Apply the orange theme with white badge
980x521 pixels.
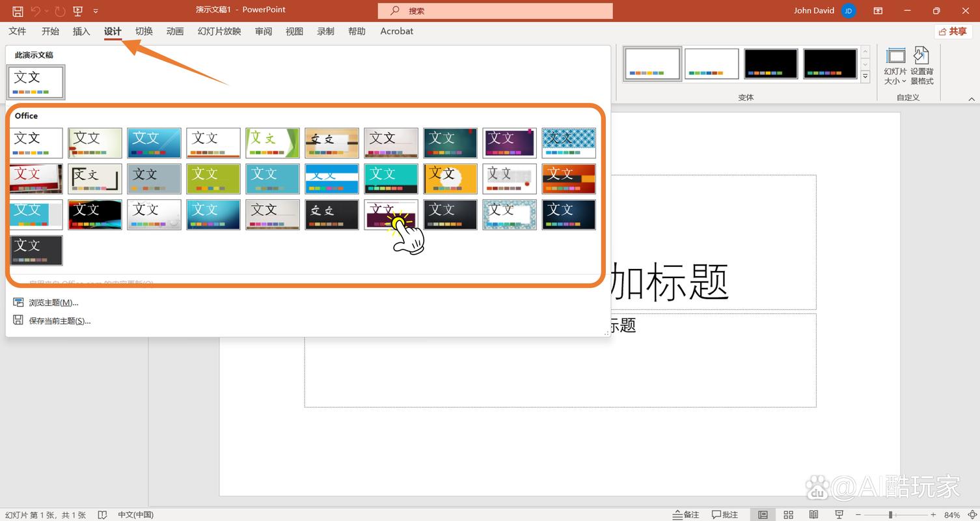[x=450, y=178]
